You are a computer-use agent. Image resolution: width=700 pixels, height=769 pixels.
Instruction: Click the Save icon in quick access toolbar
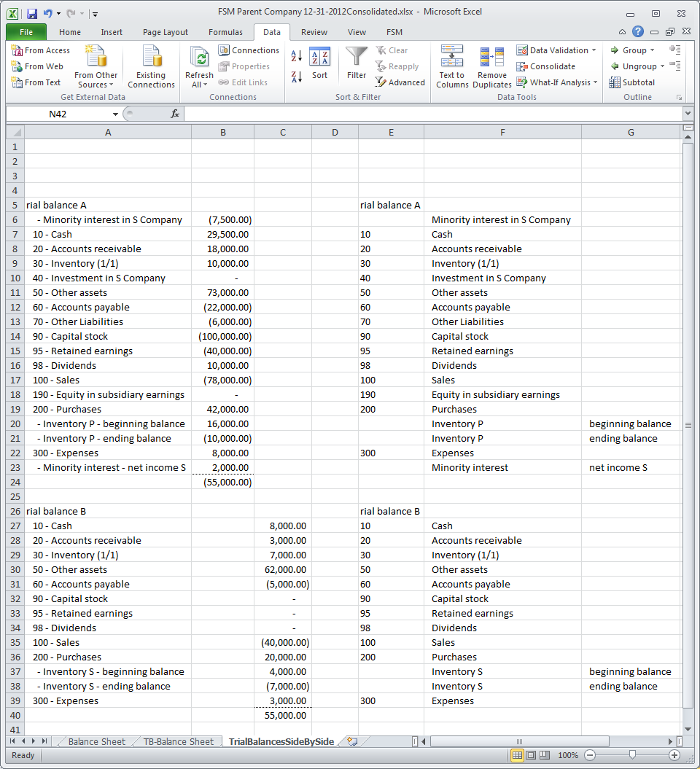pyautogui.click(x=32, y=13)
